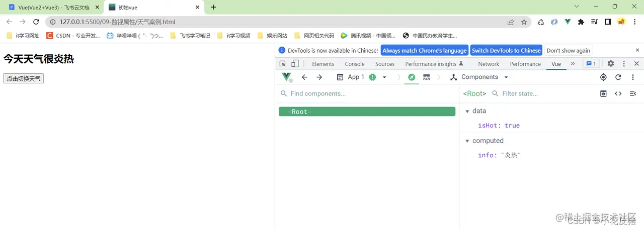Open Chrome extensions puzzle icon

581,22
